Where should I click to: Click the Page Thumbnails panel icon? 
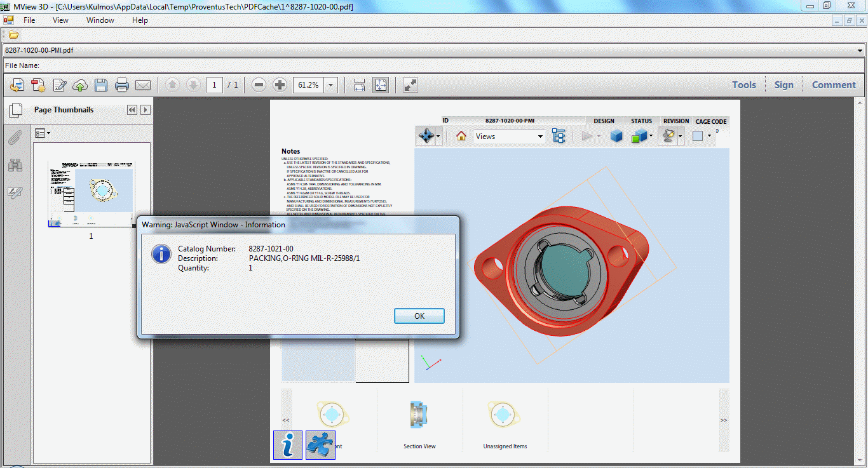[x=15, y=110]
